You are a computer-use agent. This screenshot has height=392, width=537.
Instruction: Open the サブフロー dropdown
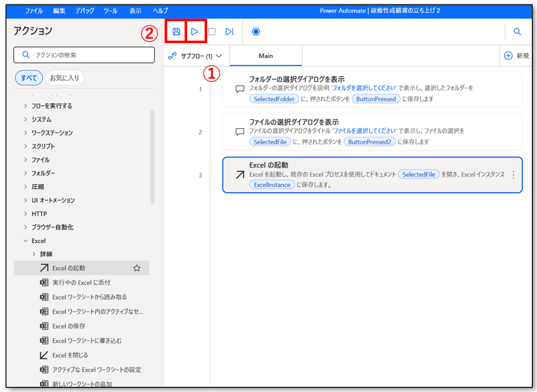[196, 56]
